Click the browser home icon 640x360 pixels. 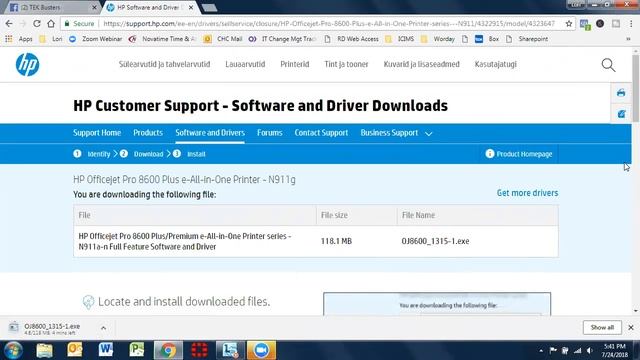point(51,24)
